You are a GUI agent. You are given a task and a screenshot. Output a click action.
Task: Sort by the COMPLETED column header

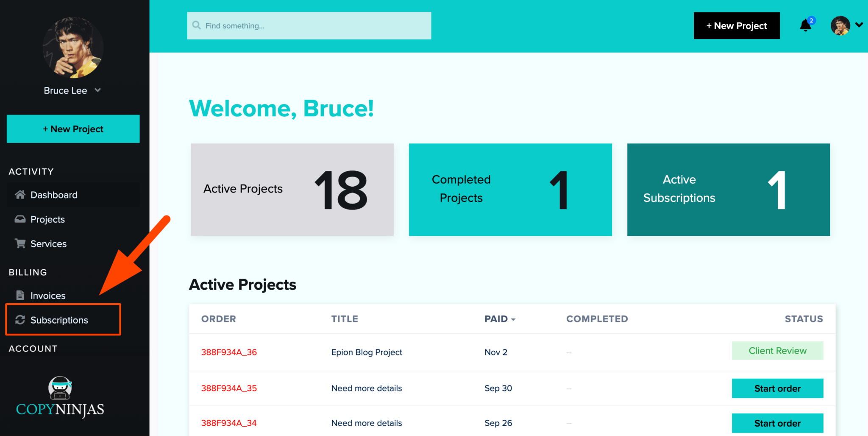pyautogui.click(x=597, y=319)
